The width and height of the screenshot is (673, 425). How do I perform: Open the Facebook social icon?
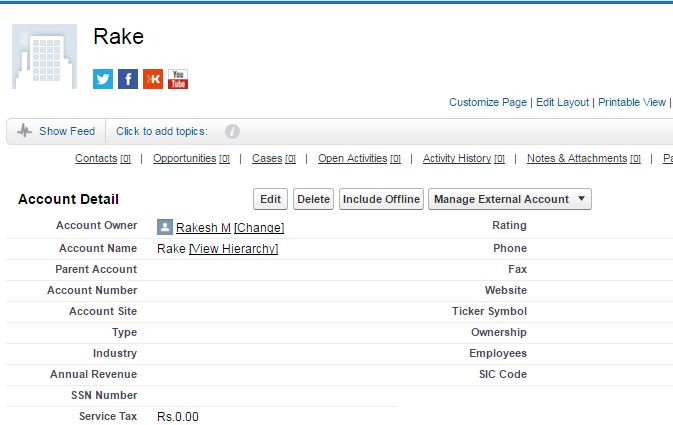pyautogui.click(x=128, y=79)
